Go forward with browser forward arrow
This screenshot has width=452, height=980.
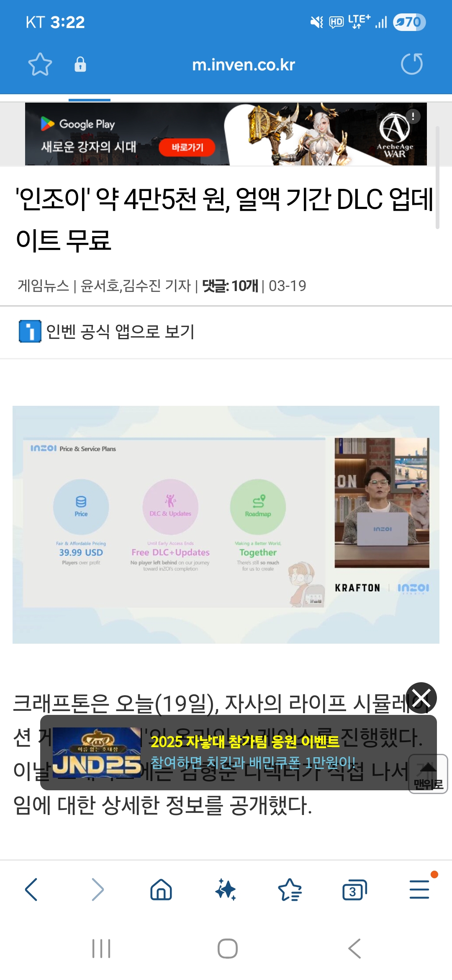point(98,890)
